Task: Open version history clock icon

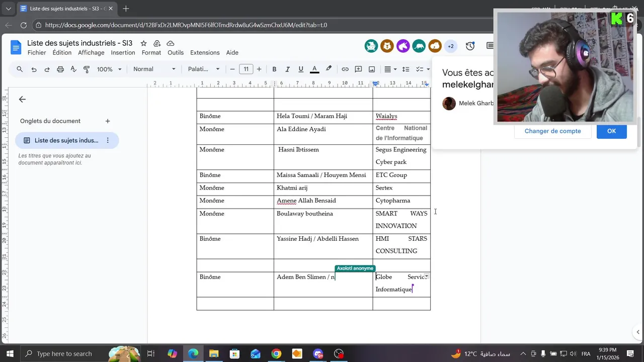Action: pyautogui.click(x=470, y=46)
